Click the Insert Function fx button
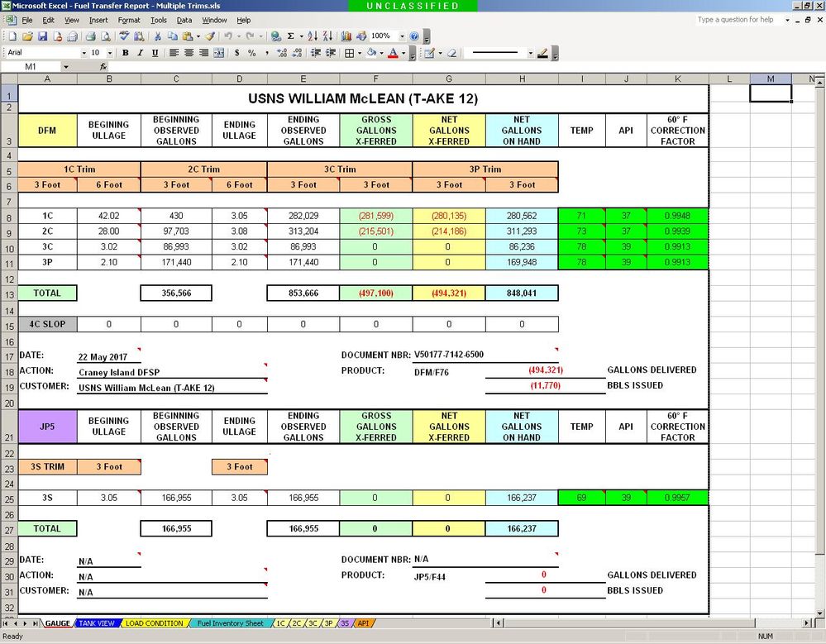The image size is (826, 644). point(103,67)
